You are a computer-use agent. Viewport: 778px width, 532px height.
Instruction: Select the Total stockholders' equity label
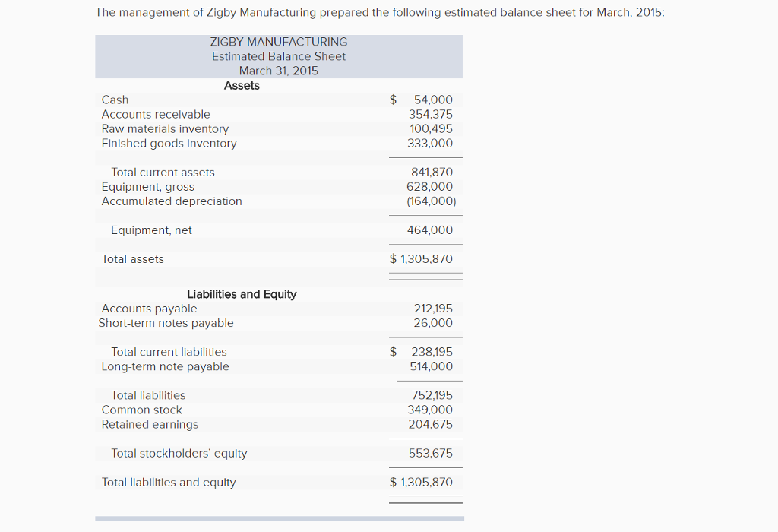pos(179,454)
